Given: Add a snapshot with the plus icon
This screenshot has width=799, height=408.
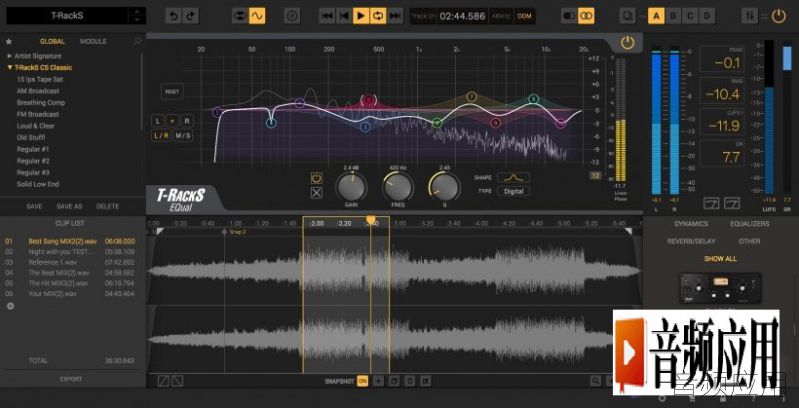Looking at the screenshot, I should click(378, 381).
